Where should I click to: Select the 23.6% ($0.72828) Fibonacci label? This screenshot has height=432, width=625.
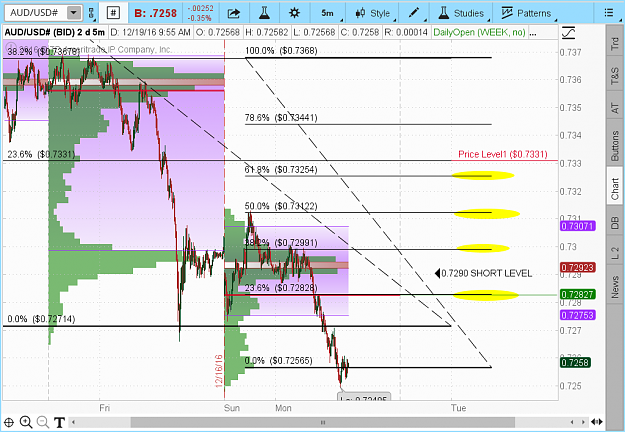tap(281, 288)
